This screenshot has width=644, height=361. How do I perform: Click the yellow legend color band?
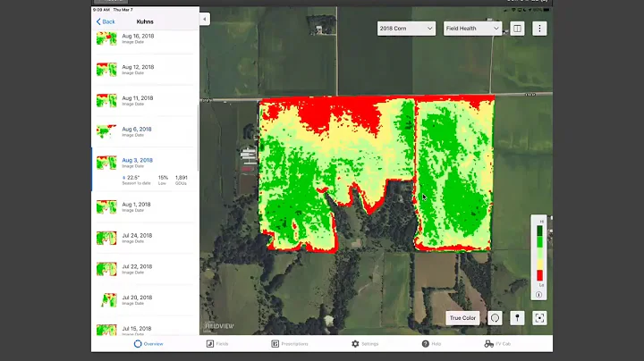(x=539, y=264)
